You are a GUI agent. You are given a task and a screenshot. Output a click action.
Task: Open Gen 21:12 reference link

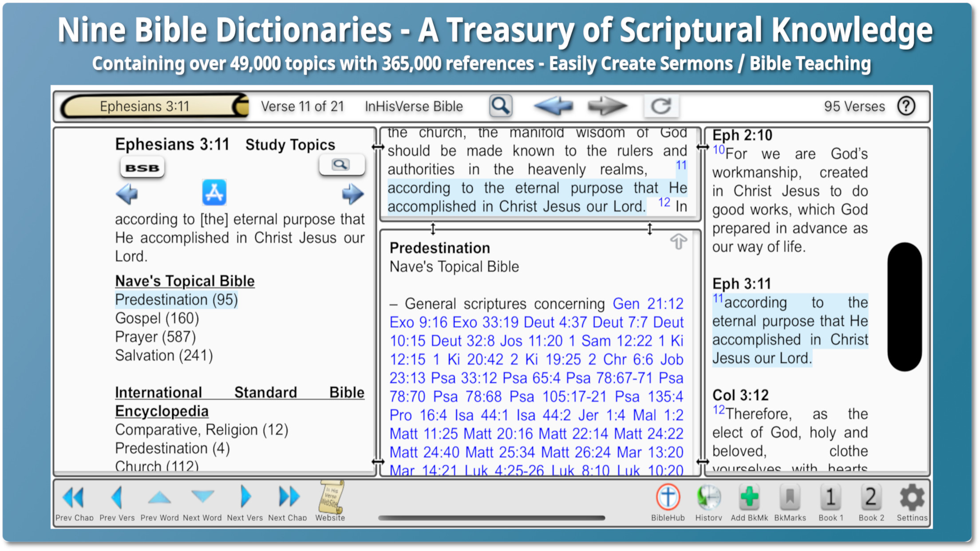point(648,304)
